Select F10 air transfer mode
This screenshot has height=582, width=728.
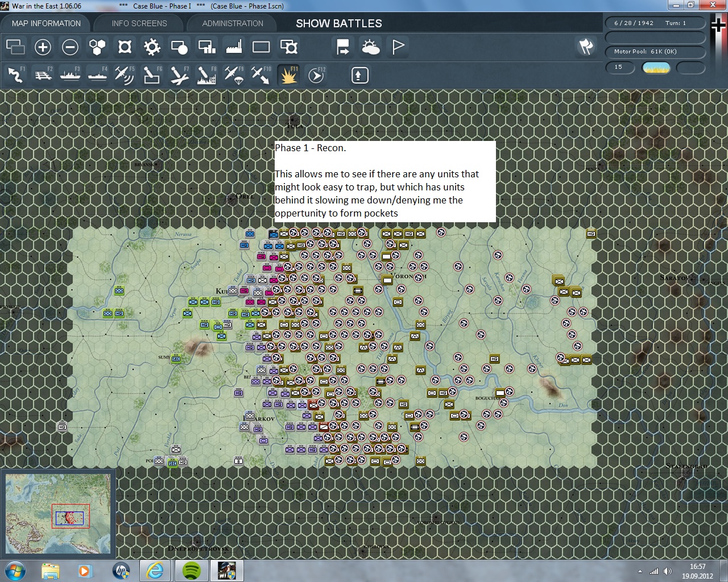(261, 75)
